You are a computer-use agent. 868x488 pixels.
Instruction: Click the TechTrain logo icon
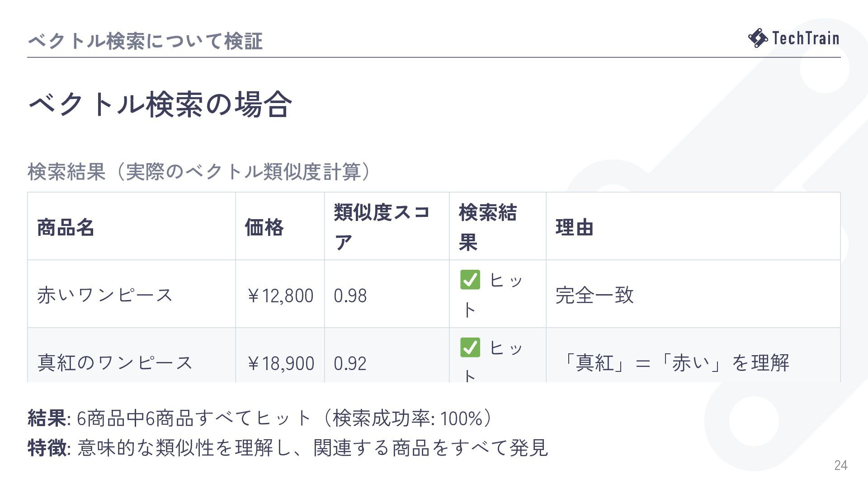point(758,38)
